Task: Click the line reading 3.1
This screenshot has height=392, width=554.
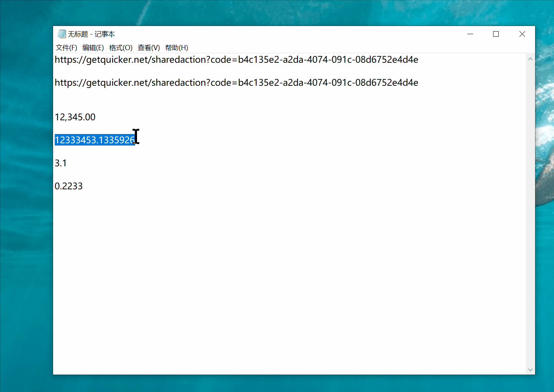Action: [61, 163]
